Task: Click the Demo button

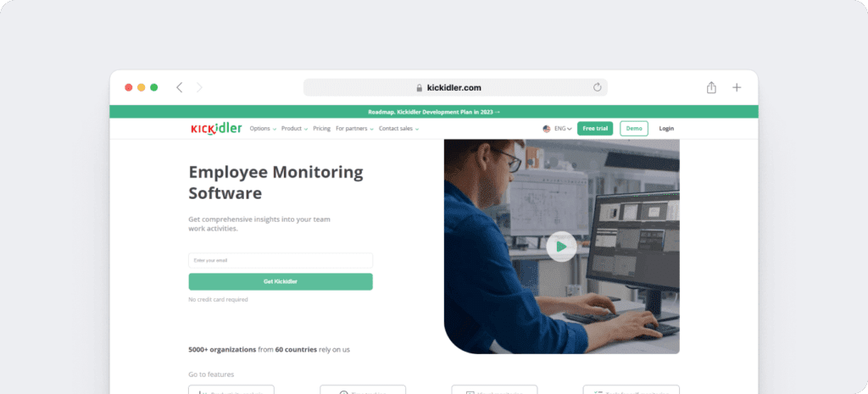Action: 634,129
